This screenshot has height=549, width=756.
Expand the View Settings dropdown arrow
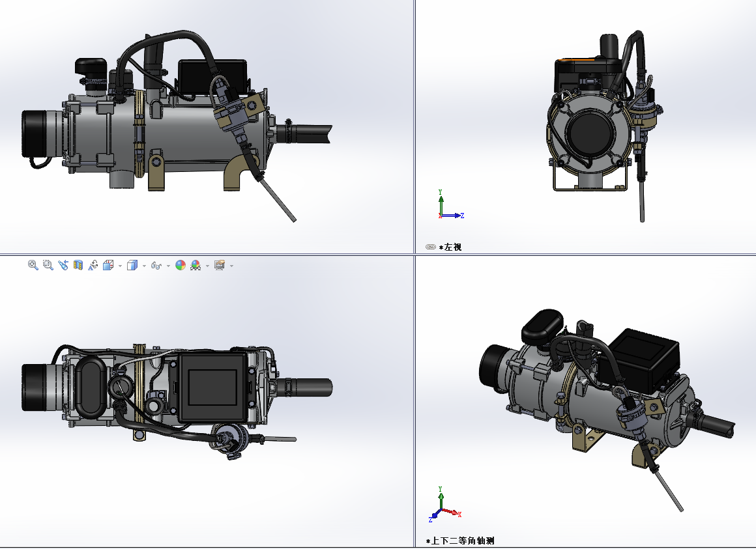[x=232, y=266]
